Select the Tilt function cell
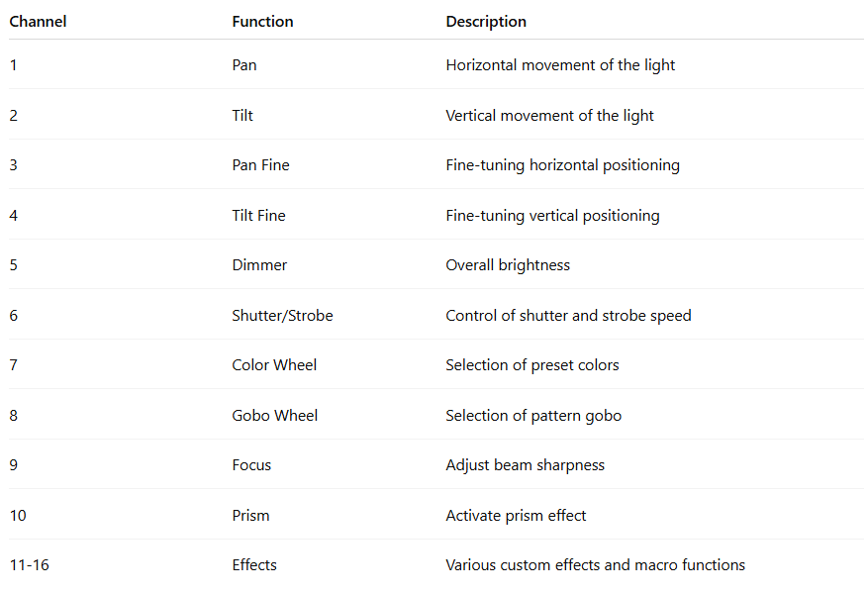 (242, 115)
